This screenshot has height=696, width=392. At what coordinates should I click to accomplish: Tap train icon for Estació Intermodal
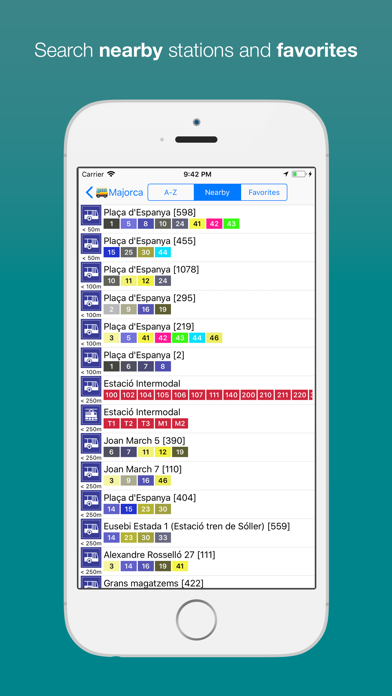(91, 415)
